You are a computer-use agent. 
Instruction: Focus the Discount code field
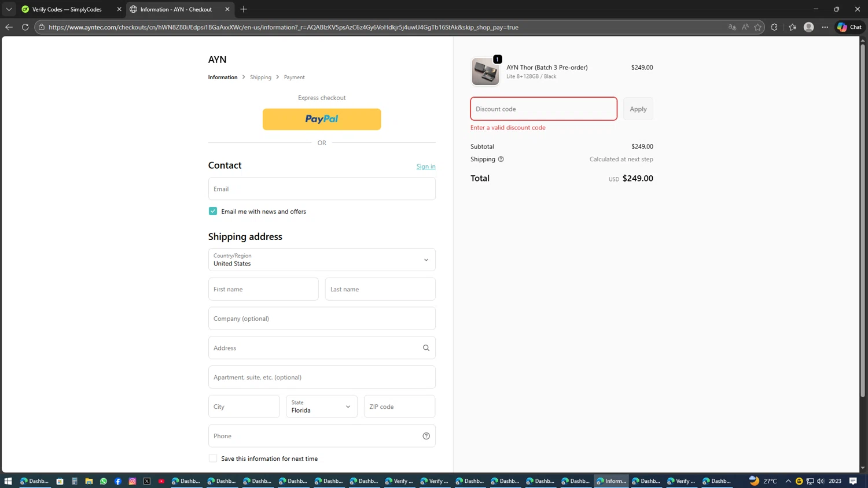(544, 109)
